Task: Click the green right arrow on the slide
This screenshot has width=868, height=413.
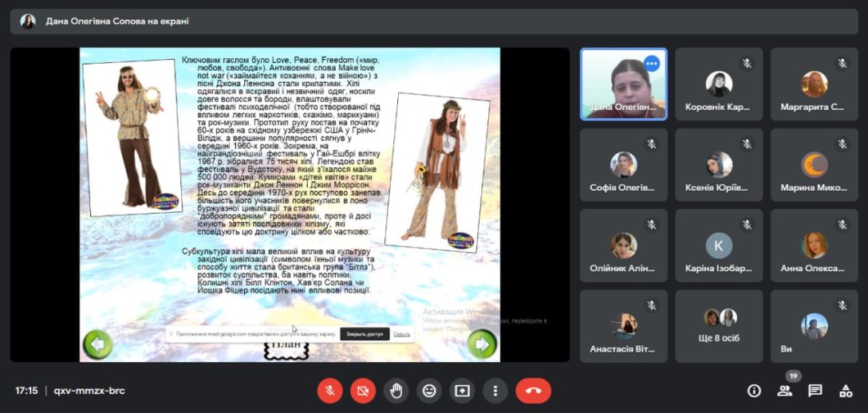Action: [x=482, y=344]
